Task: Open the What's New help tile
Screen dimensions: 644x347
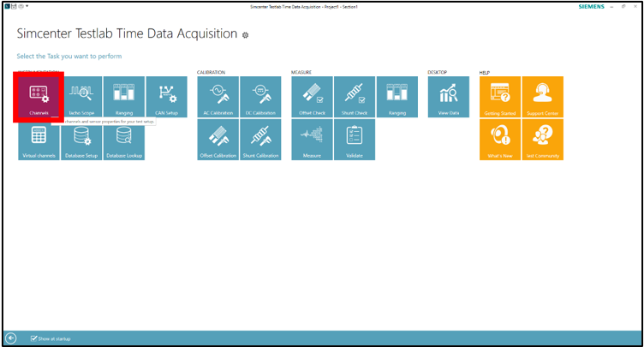Action: [x=500, y=140]
